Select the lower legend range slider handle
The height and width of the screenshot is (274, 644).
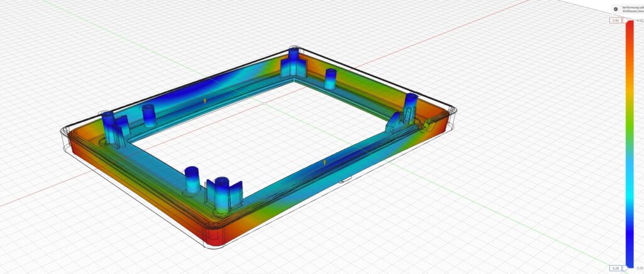tap(626, 268)
